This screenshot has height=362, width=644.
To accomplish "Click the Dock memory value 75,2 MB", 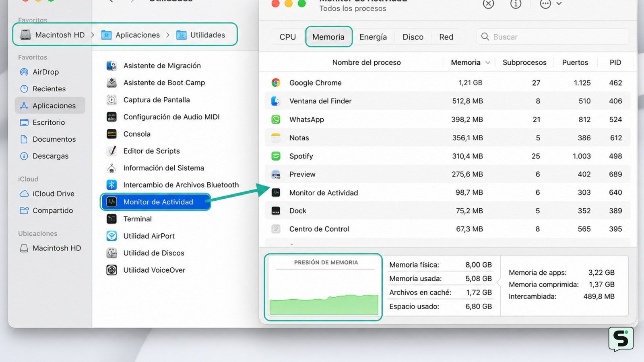I will (469, 211).
